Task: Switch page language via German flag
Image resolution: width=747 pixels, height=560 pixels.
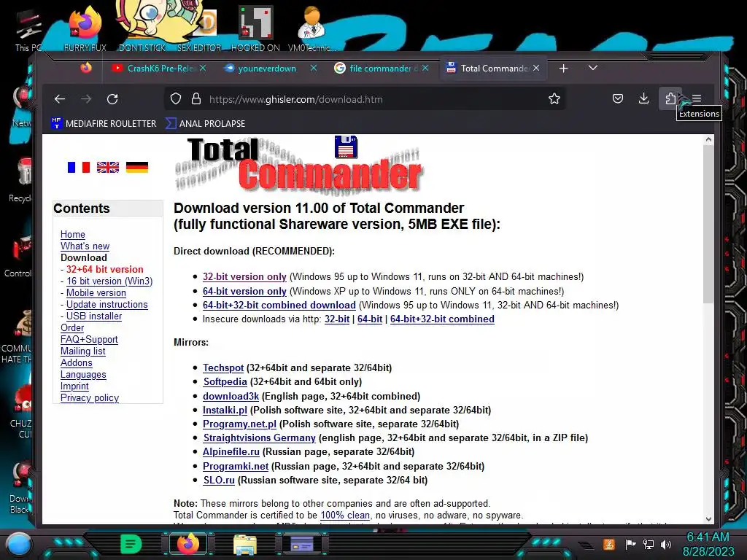Action: coord(137,167)
